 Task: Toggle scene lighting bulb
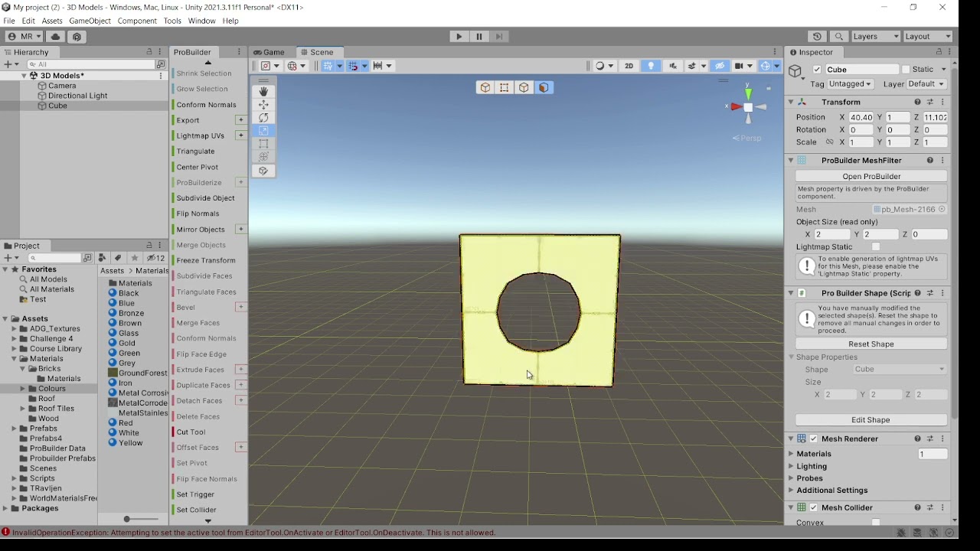click(651, 66)
